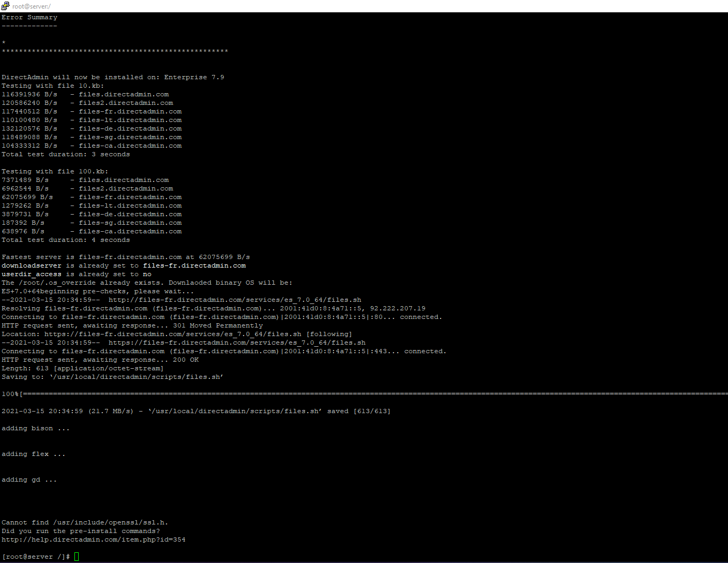The height and width of the screenshot is (563, 728).
Task: Click the 'Testing with file 100.kb:' line
Action: tap(55, 171)
